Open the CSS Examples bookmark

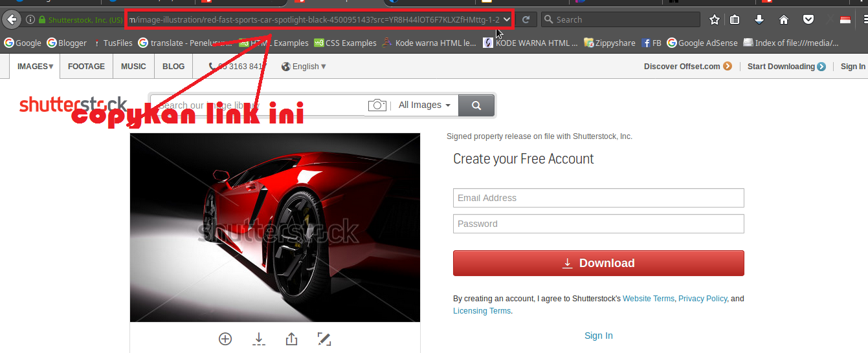[x=345, y=43]
